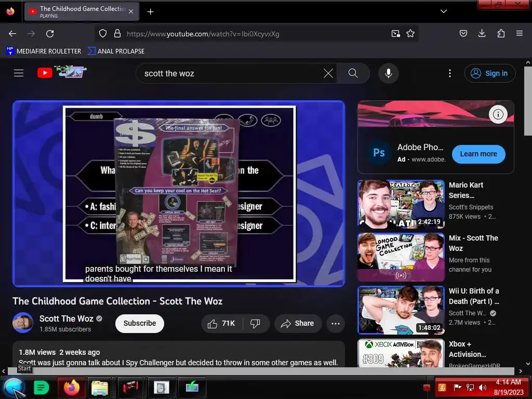The width and height of the screenshot is (532, 399).
Task: Expand the list all tabs chevron
Action: [x=444, y=11]
